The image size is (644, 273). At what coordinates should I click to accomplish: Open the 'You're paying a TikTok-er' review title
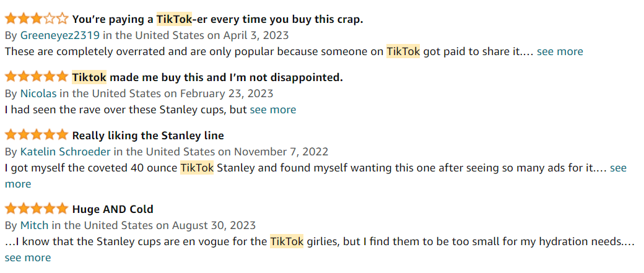tap(217, 19)
